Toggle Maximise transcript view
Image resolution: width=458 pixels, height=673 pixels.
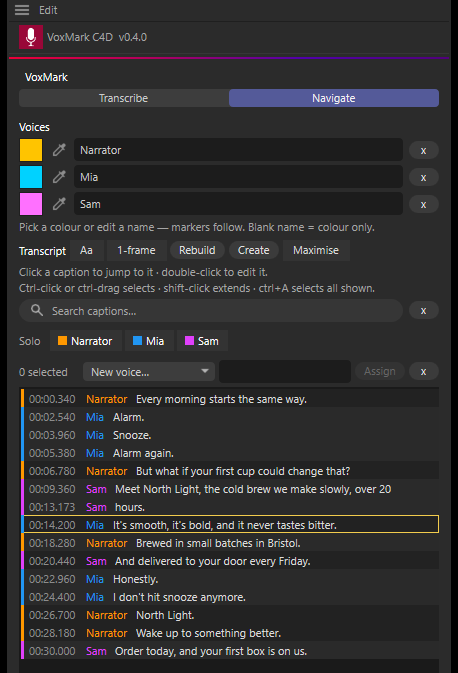tap(316, 250)
